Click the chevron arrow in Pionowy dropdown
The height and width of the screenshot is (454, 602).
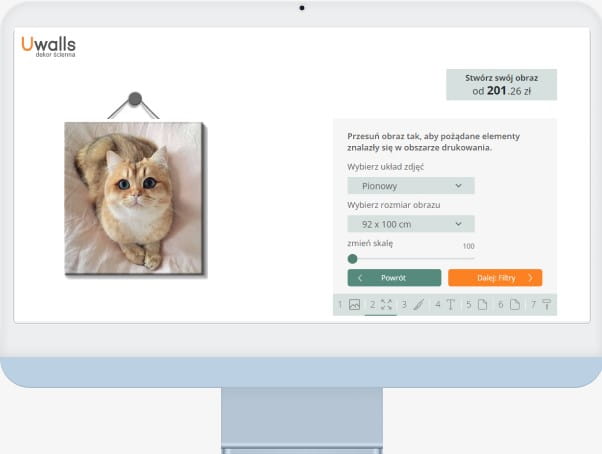458,186
